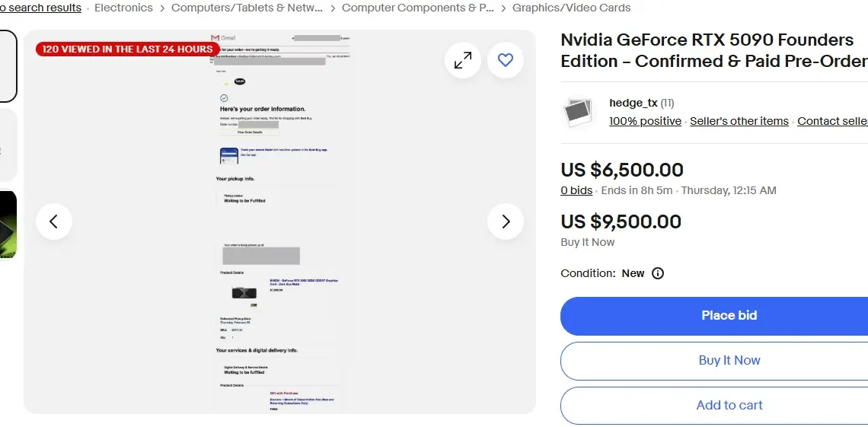Select the first listing thumbnail
This screenshot has height=427, width=868.
pyautogui.click(x=8, y=66)
